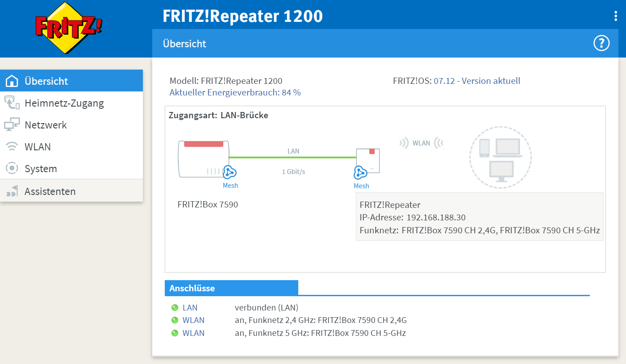Click the WLAN label beside the repeater

[421, 143]
